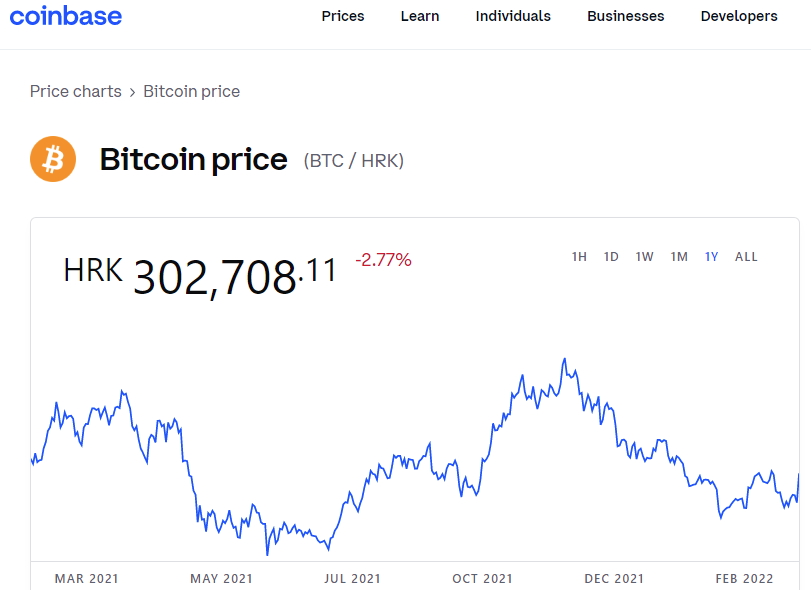Image resolution: width=811 pixels, height=590 pixels.
Task: Click the FEB 2022 axis label
Action: pos(743,578)
